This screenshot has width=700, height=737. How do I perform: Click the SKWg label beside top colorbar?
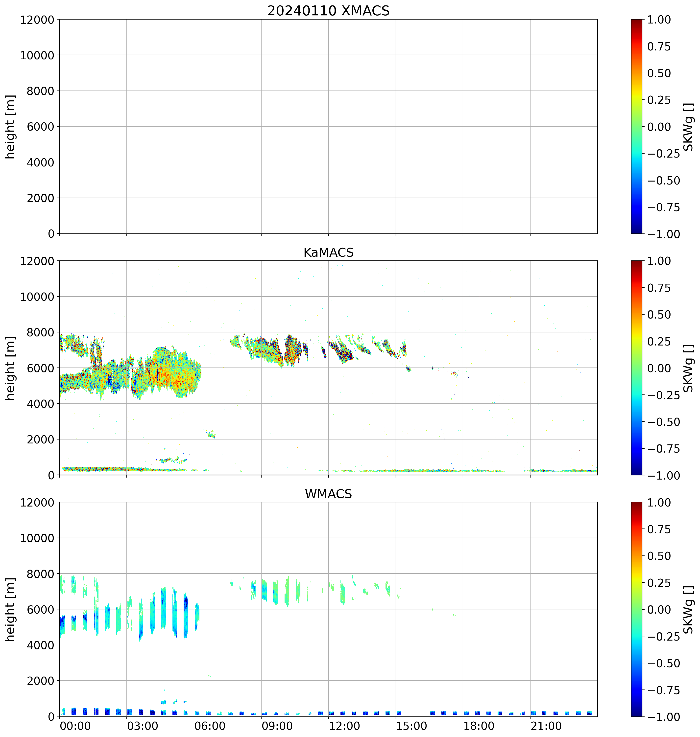688,127
